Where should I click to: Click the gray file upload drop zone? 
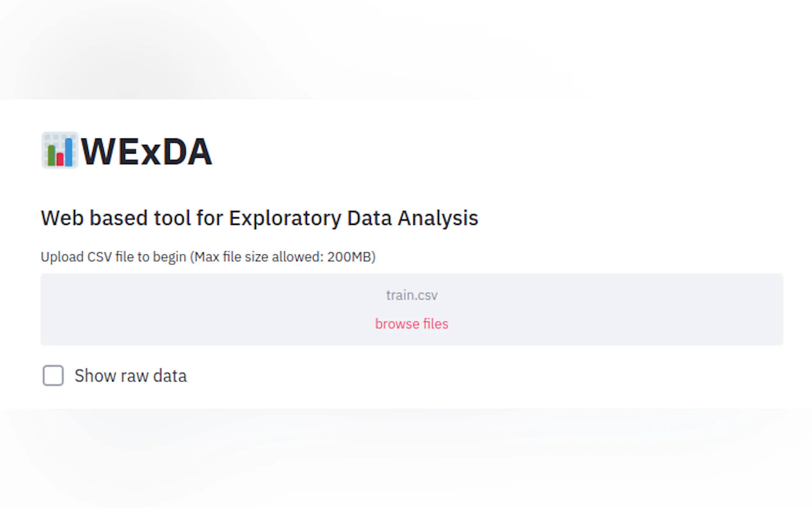pyautogui.click(x=201, y=309)
